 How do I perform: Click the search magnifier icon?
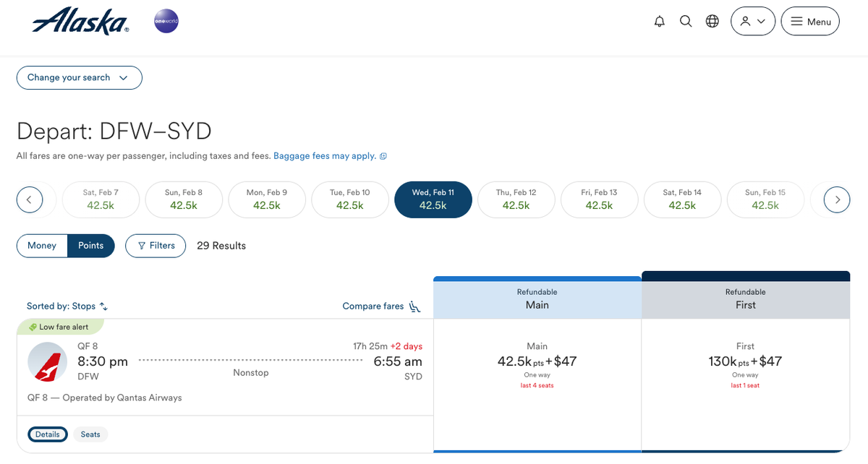click(686, 22)
